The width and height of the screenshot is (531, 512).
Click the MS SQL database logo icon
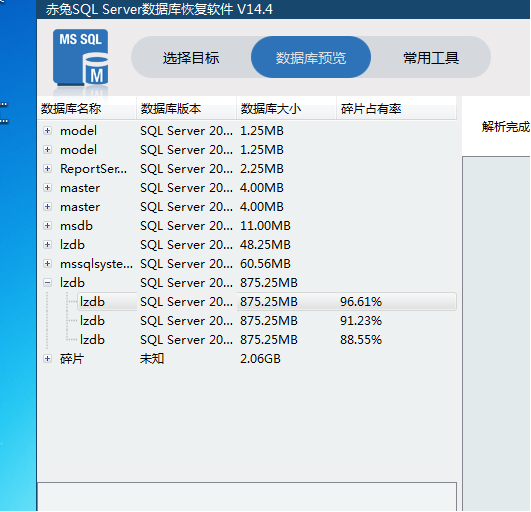click(x=81, y=58)
